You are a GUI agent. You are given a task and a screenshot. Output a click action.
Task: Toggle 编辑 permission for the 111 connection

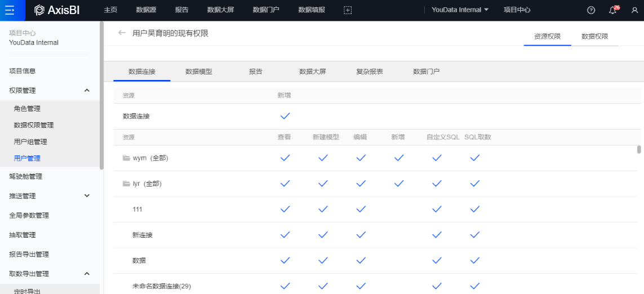361,210
